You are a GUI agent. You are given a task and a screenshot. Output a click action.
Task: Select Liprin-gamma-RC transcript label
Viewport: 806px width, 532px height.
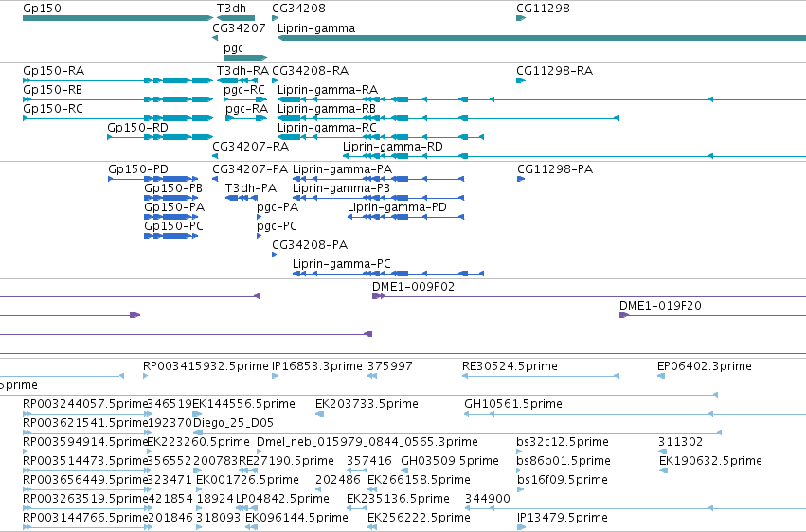coord(327,128)
